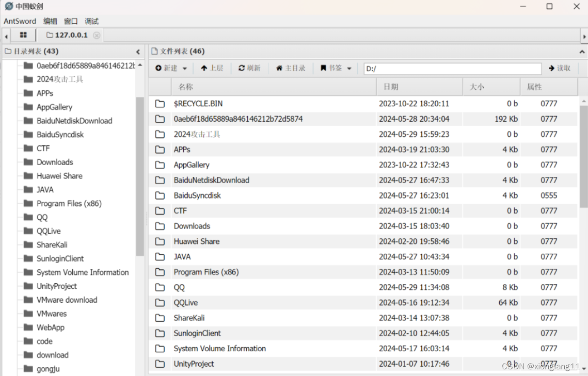The image size is (588, 376).
Task: Click the left tab-scroll arrow
Action: pos(6,36)
